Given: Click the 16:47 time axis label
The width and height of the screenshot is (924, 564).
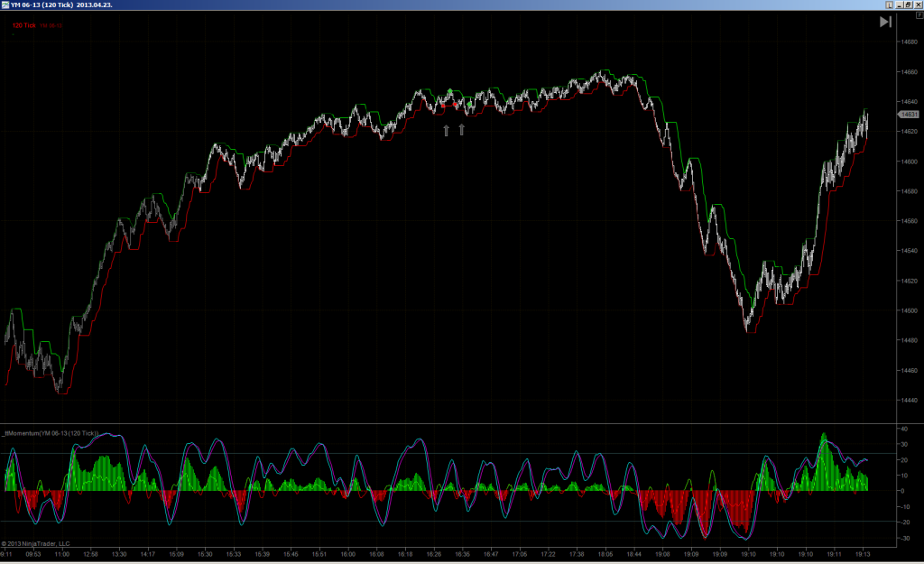Looking at the screenshot, I should pyautogui.click(x=491, y=554).
